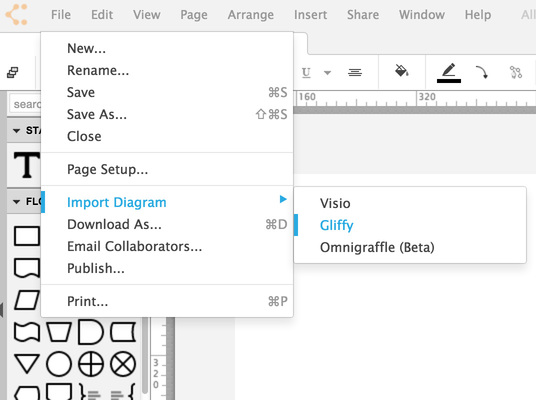Select the summing junction crossed-circle shape
This screenshot has height=400, width=536.
pyautogui.click(x=123, y=364)
